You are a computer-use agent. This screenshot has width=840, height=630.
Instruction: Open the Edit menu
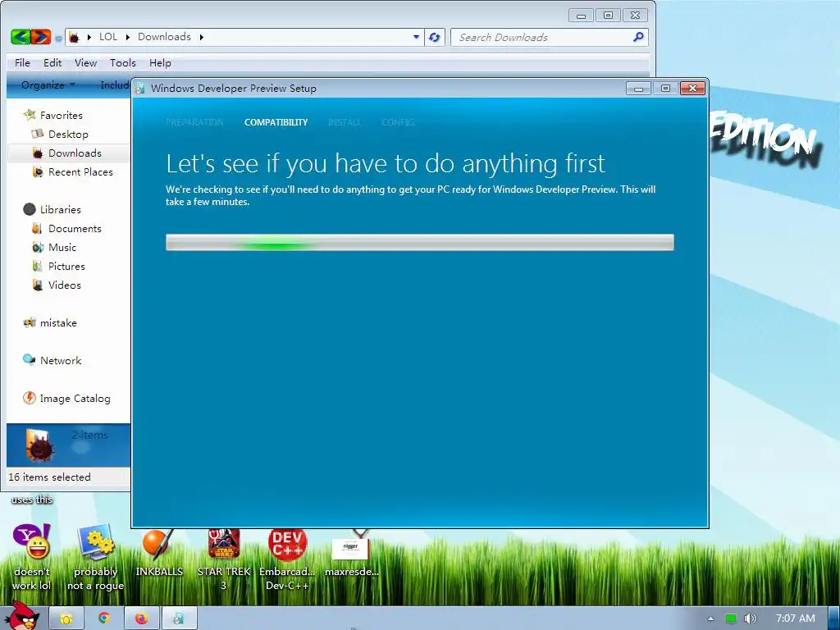[x=52, y=62]
